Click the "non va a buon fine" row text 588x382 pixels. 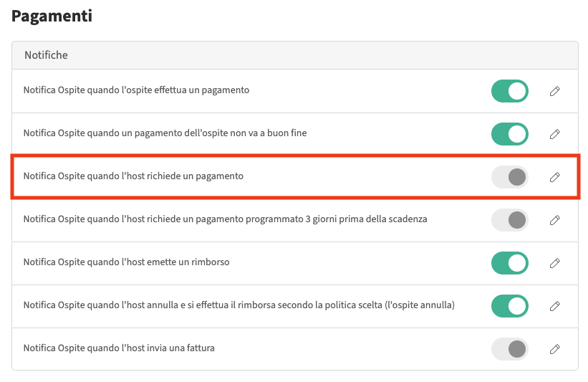[165, 133]
